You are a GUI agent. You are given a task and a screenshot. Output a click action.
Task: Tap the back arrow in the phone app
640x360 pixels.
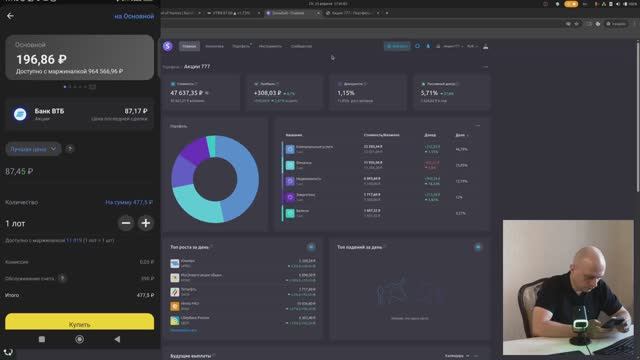[x=10, y=16]
